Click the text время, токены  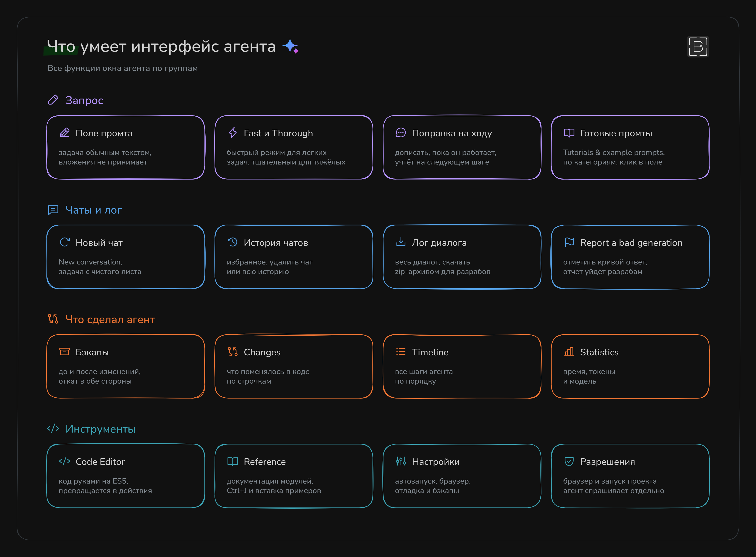click(x=589, y=371)
